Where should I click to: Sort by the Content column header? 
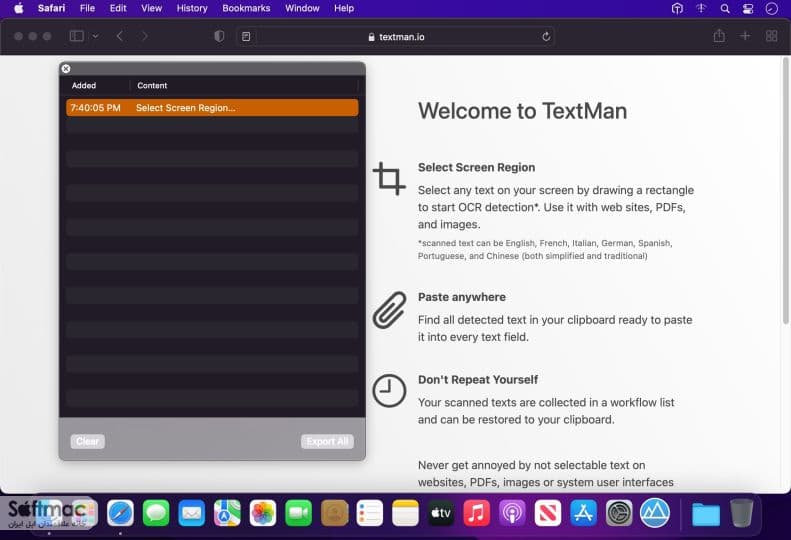coord(152,85)
